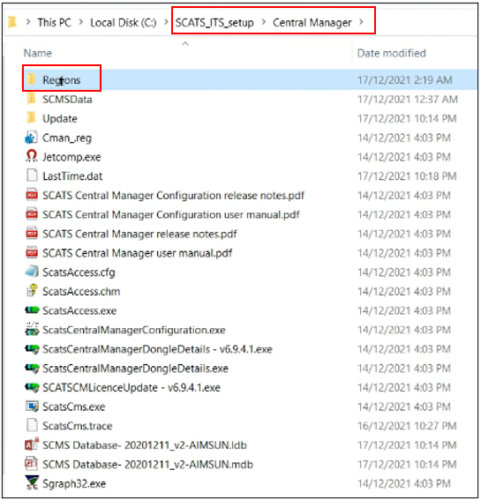
Task: Select the ScatsCms.trace file entry
Action: click(x=77, y=426)
